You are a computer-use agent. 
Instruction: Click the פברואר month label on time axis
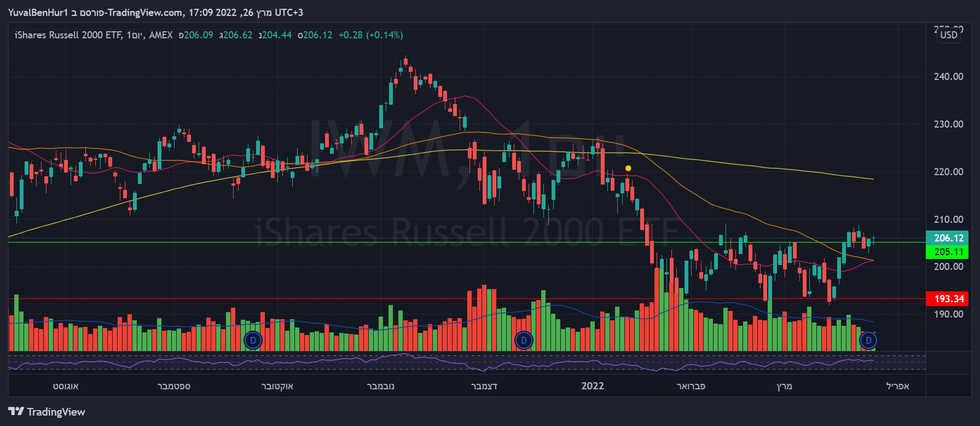coord(691,386)
